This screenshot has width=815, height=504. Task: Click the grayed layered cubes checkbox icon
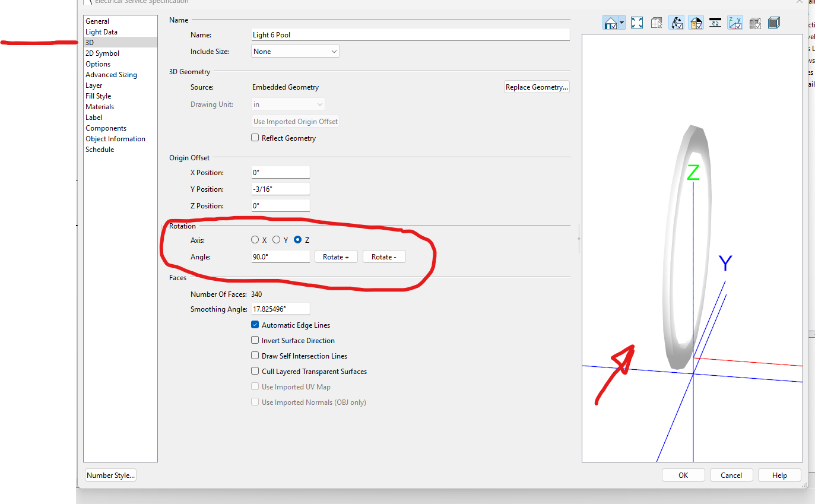755,23
